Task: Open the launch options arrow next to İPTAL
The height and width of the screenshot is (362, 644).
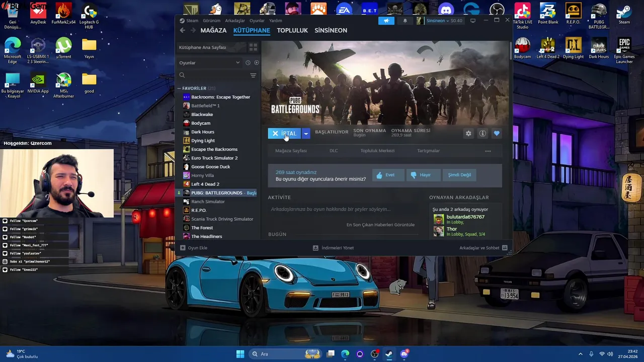Action: [x=305, y=133]
